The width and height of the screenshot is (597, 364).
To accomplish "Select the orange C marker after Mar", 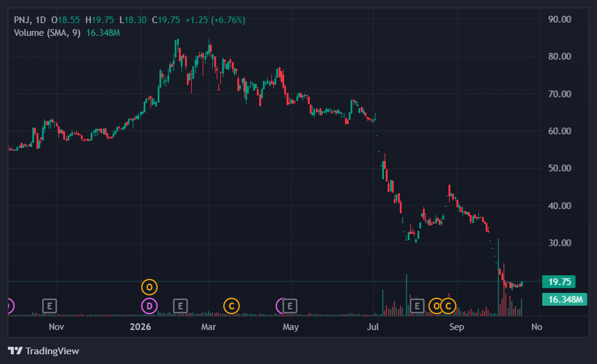I will click(232, 306).
